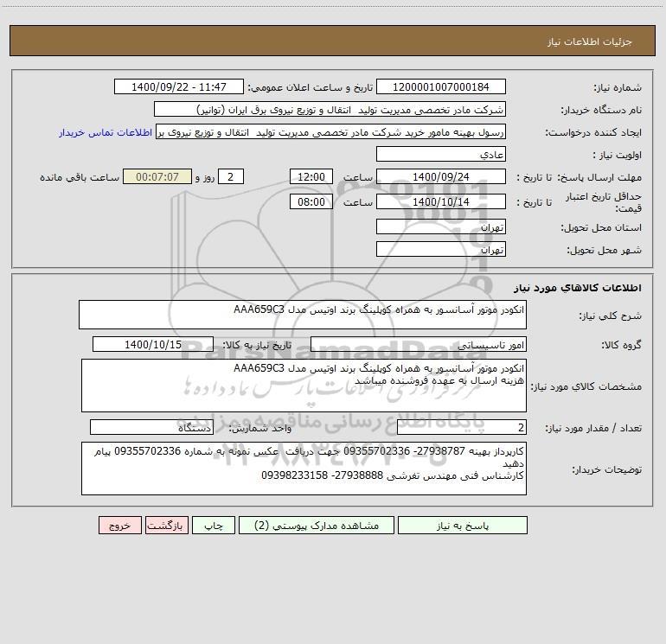
Task: Click the شهر محل تحویل field
Action: pos(441,249)
